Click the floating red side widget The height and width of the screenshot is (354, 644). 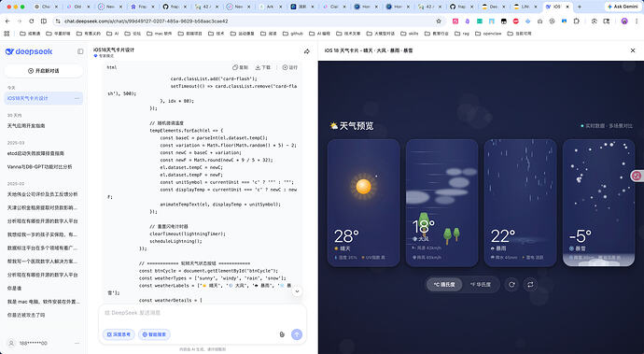pyautogui.click(x=637, y=176)
